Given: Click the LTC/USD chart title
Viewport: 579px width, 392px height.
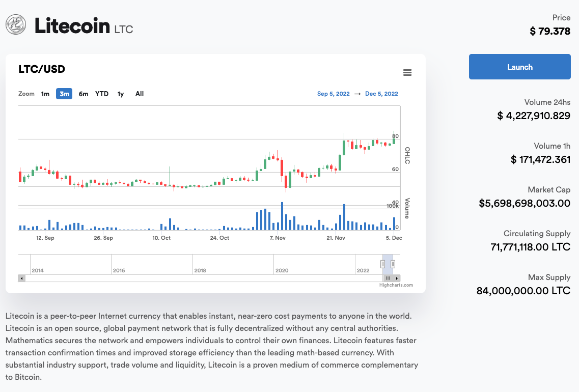Looking at the screenshot, I should [x=42, y=69].
